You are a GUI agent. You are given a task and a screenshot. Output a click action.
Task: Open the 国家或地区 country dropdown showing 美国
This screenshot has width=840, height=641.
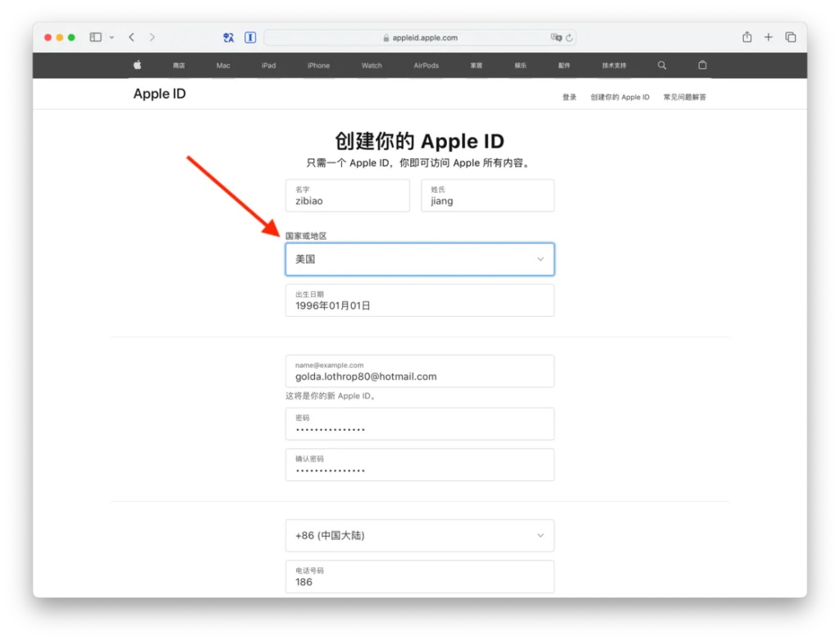pos(419,259)
